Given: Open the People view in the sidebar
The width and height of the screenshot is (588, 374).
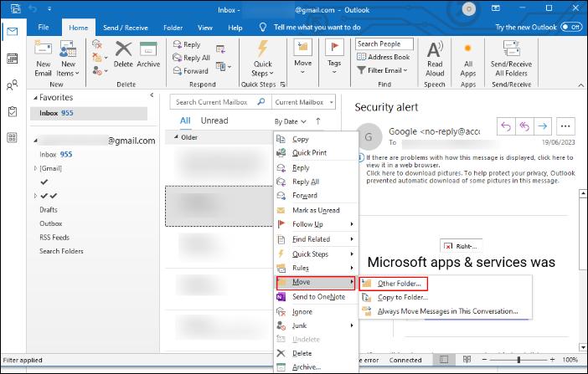Looking at the screenshot, I should tap(12, 85).
